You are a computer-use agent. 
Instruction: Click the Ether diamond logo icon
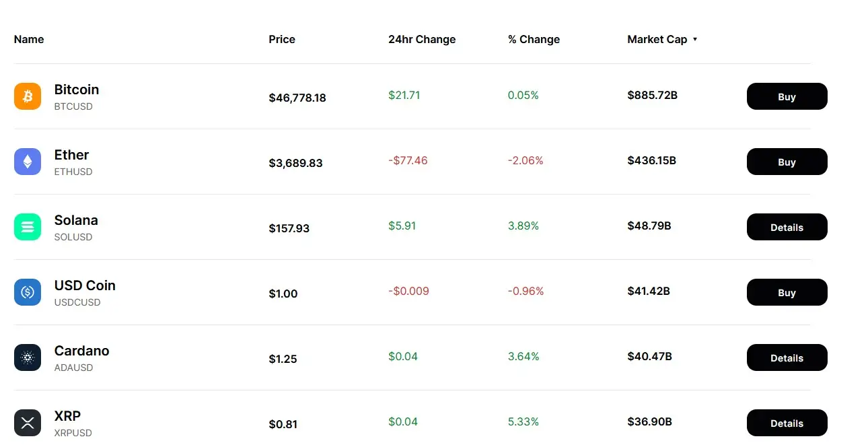coord(28,162)
